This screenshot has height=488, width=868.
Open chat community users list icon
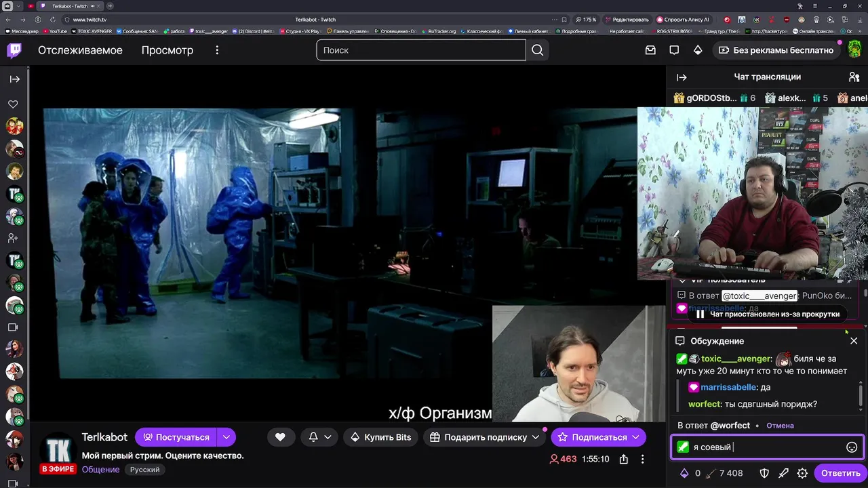[x=854, y=77]
